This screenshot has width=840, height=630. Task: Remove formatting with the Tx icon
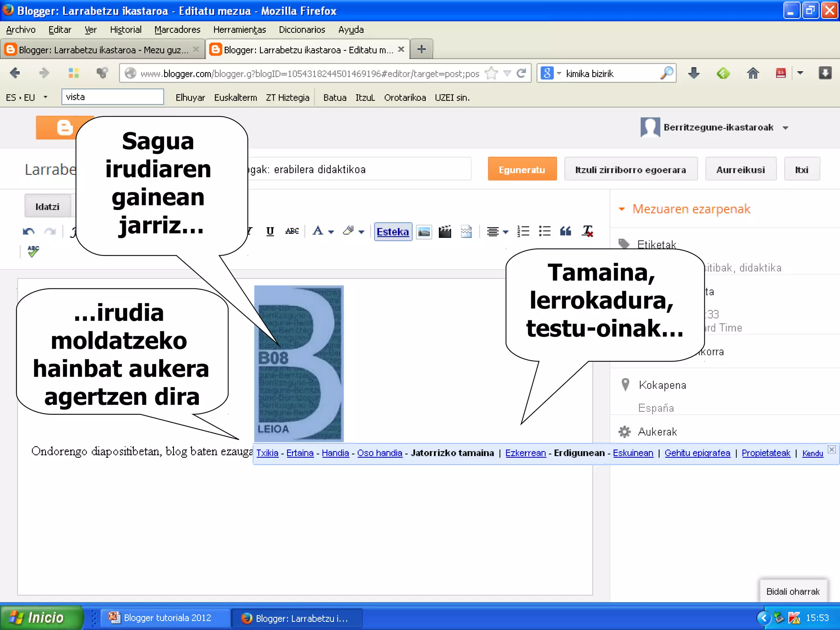click(587, 231)
